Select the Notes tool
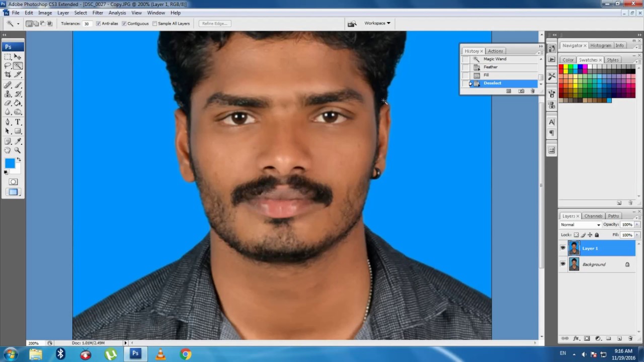The width and height of the screenshot is (644, 362). tap(8, 141)
